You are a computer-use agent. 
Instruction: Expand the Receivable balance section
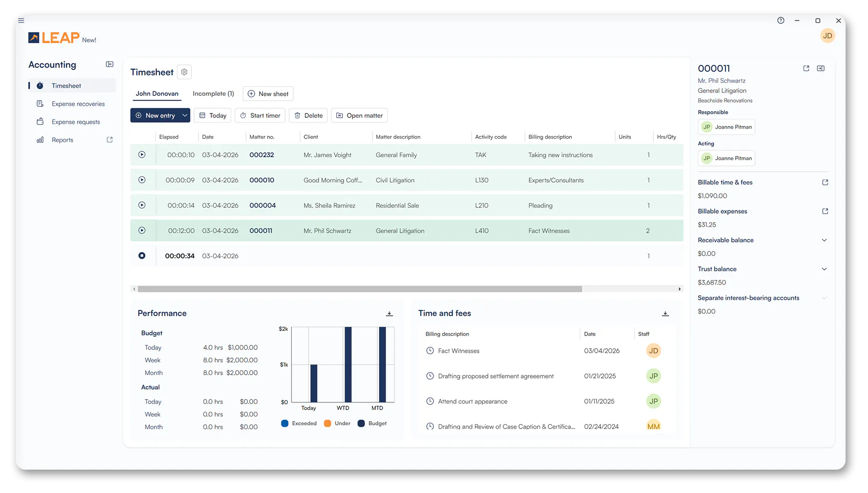coord(824,240)
